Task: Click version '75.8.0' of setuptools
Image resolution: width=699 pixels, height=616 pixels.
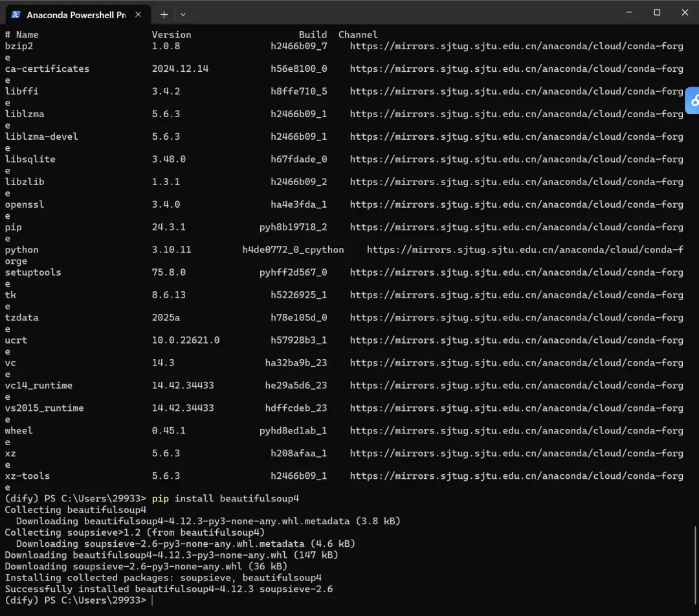Action: pos(168,272)
